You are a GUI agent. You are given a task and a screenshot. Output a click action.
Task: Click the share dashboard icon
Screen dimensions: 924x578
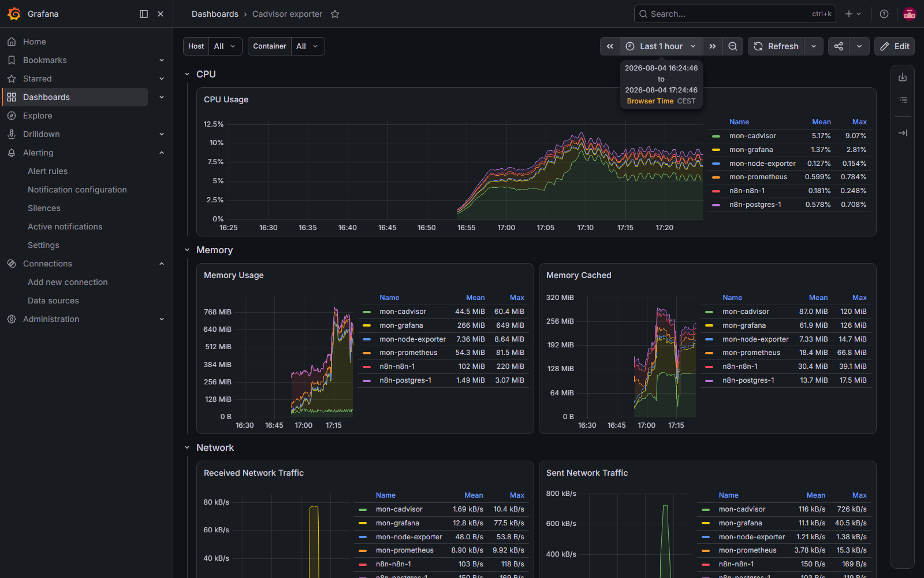coord(839,46)
